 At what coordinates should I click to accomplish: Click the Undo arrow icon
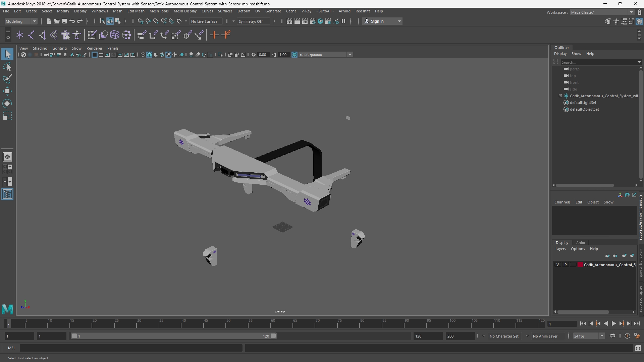coord(72,21)
